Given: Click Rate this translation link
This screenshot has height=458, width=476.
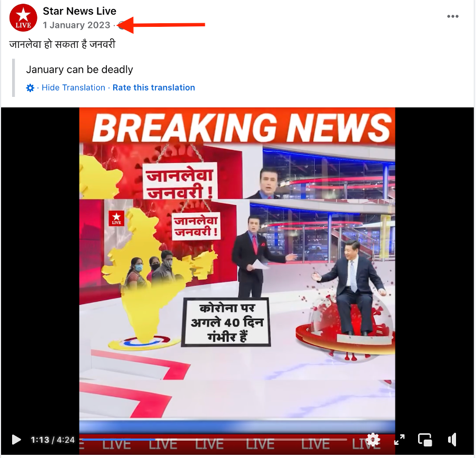Looking at the screenshot, I should [x=154, y=88].
